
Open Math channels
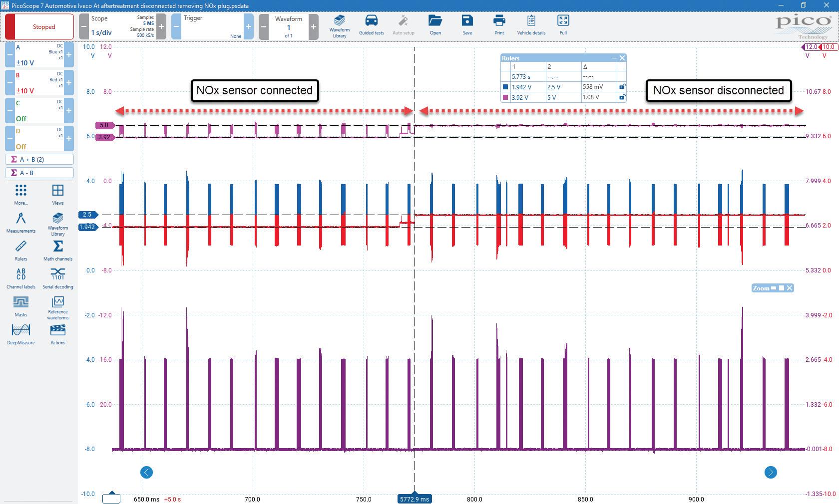coord(58,250)
